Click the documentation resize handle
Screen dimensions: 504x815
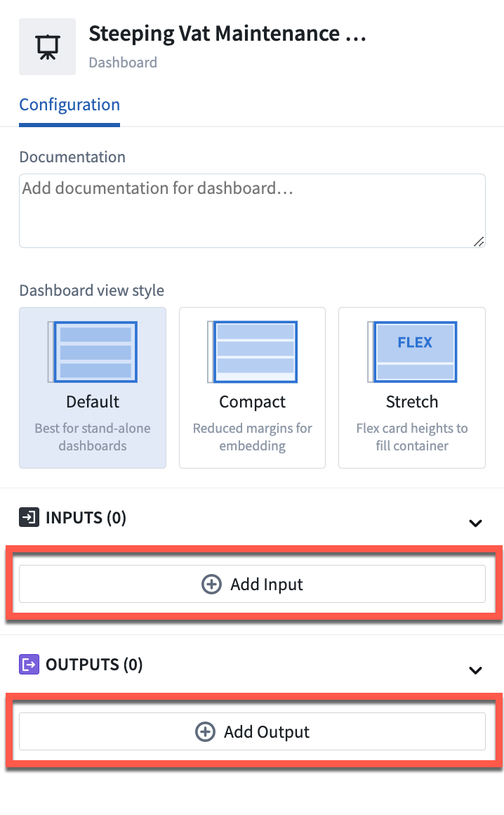coord(479,242)
